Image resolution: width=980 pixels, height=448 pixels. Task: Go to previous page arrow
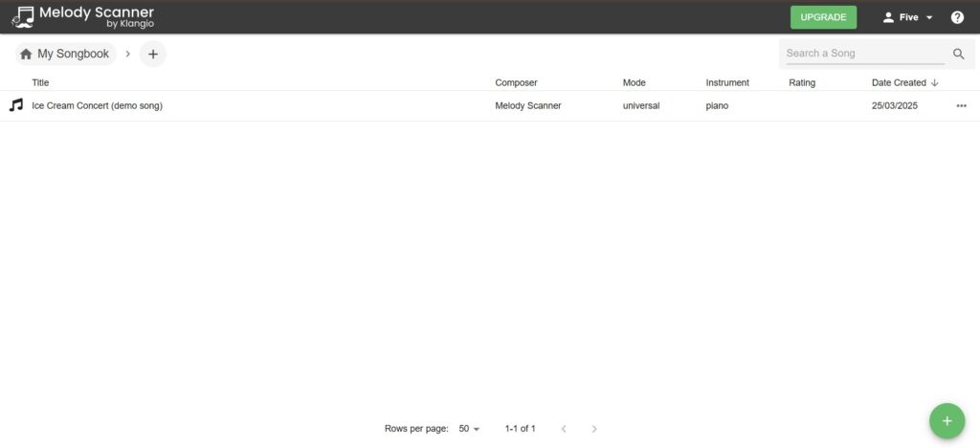click(x=564, y=429)
